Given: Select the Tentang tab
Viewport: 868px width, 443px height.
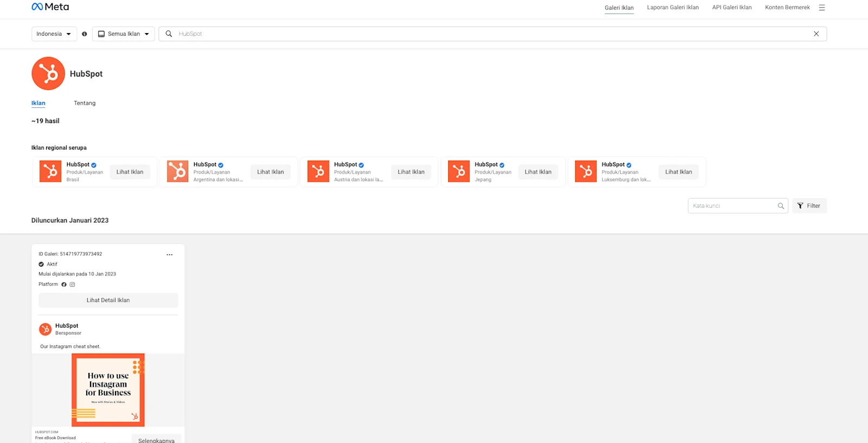Looking at the screenshot, I should tap(85, 103).
